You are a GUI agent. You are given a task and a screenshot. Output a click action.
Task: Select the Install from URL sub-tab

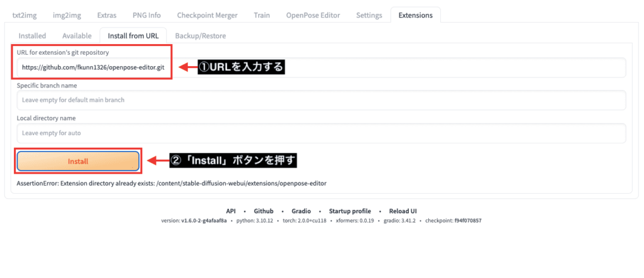[x=133, y=36]
